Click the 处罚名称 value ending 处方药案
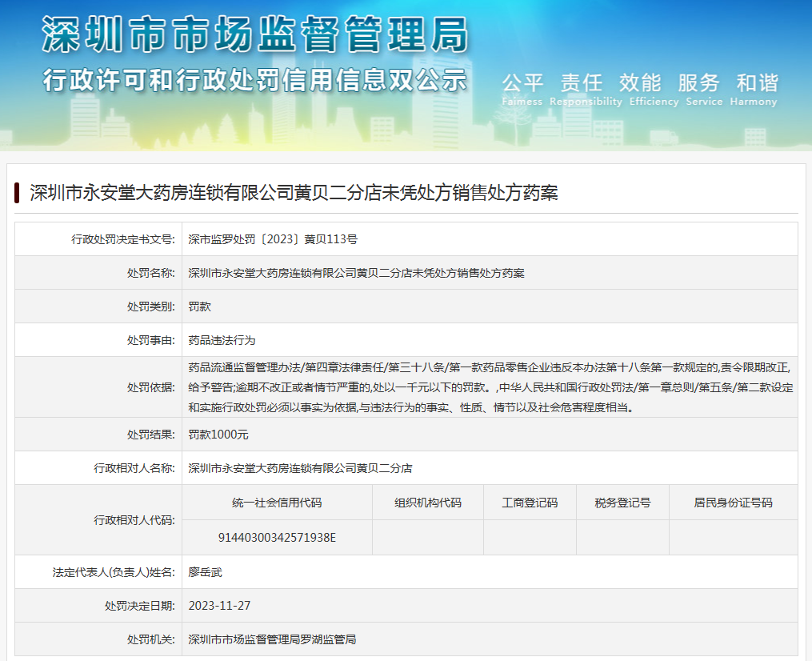The height and width of the screenshot is (661, 812). pyautogui.click(x=356, y=273)
